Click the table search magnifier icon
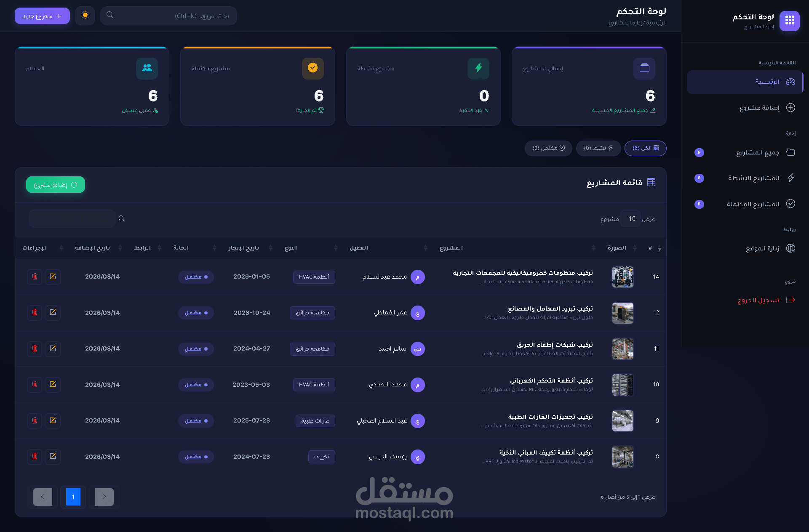The width and height of the screenshot is (809, 532). pyautogui.click(x=122, y=218)
